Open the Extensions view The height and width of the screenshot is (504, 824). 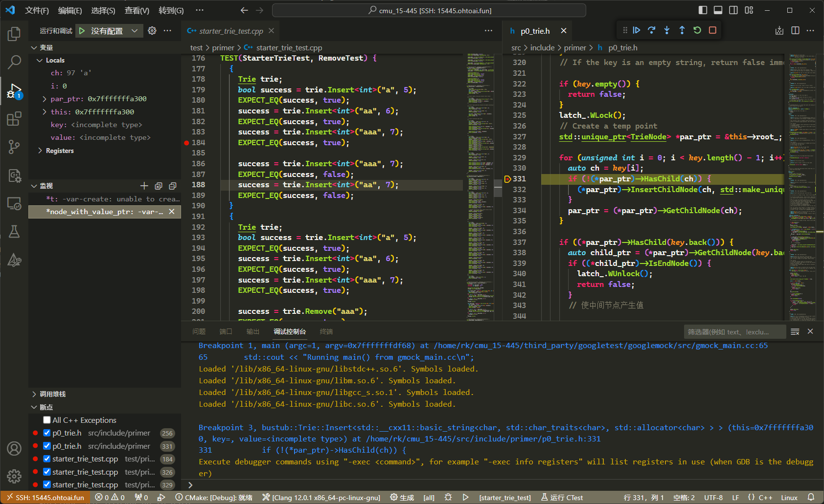click(14, 119)
